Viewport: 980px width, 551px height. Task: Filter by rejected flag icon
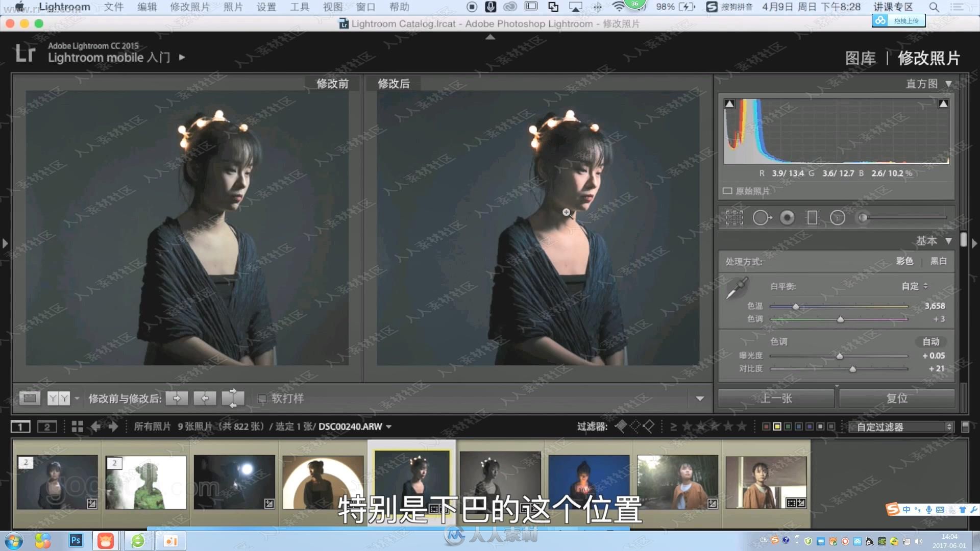(x=648, y=426)
